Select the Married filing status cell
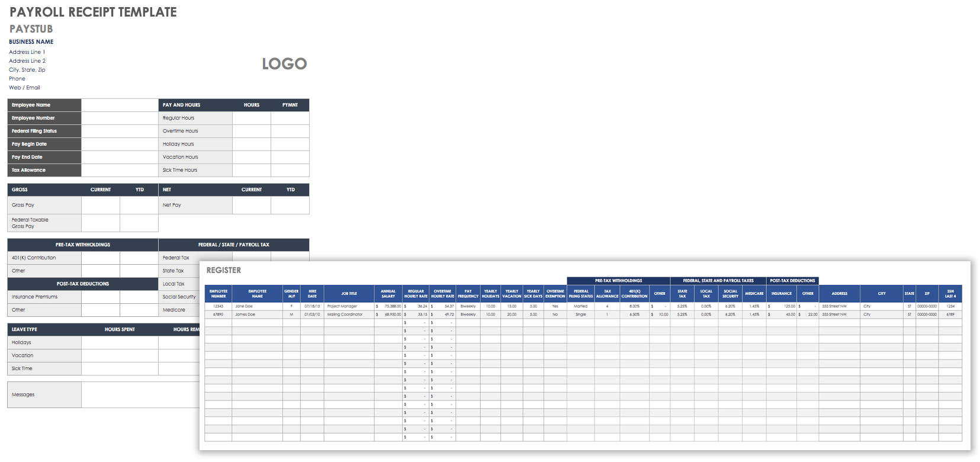Viewport: 980px width, 462px height. (581, 306)
